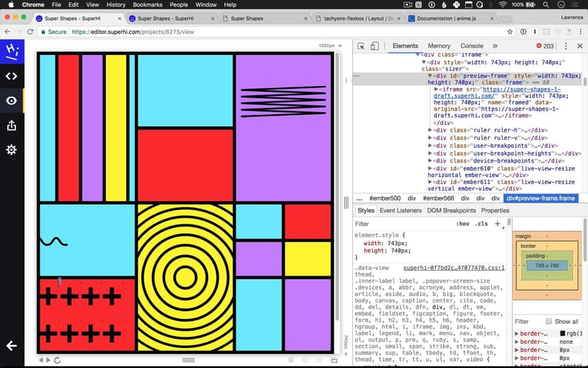This screenshot has width=588, height=368.
Task: Open the SuperHi code editor view
Action: 11,76
